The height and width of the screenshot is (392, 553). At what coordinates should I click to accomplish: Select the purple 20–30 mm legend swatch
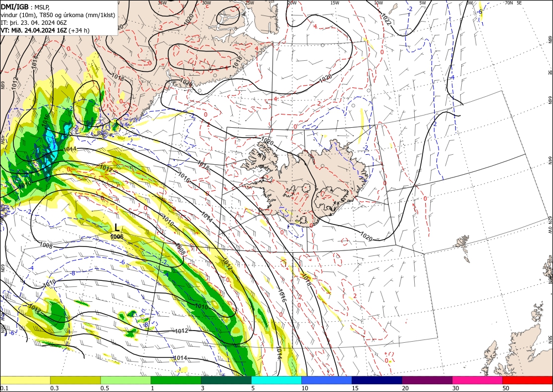click(x=427, y=380)
